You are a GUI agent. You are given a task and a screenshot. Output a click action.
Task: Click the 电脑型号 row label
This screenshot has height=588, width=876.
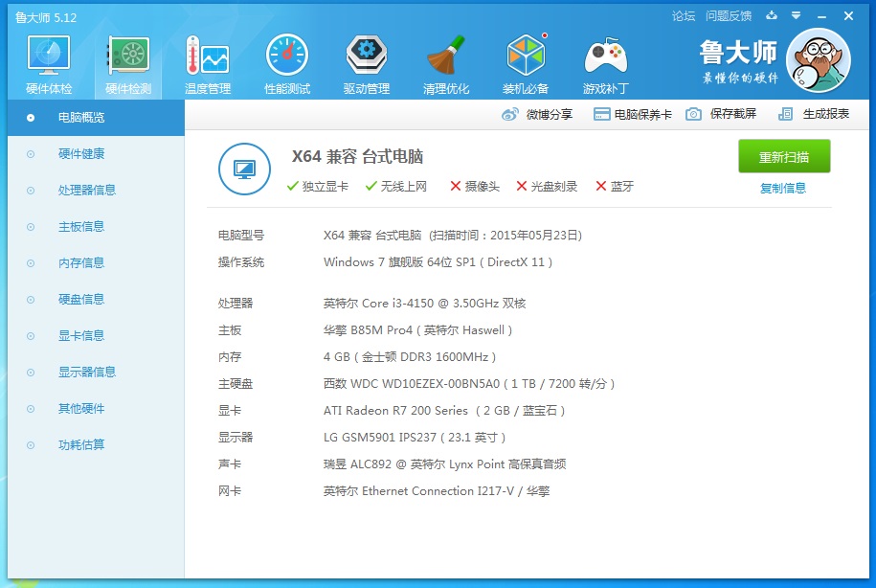click(241, 236)
